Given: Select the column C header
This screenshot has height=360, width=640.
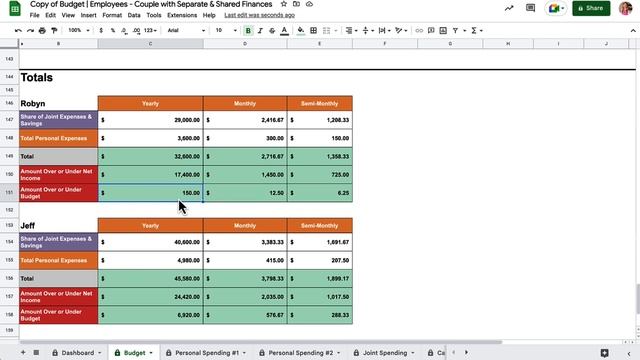Looking at the screenshot, I should tap(150, 44).
